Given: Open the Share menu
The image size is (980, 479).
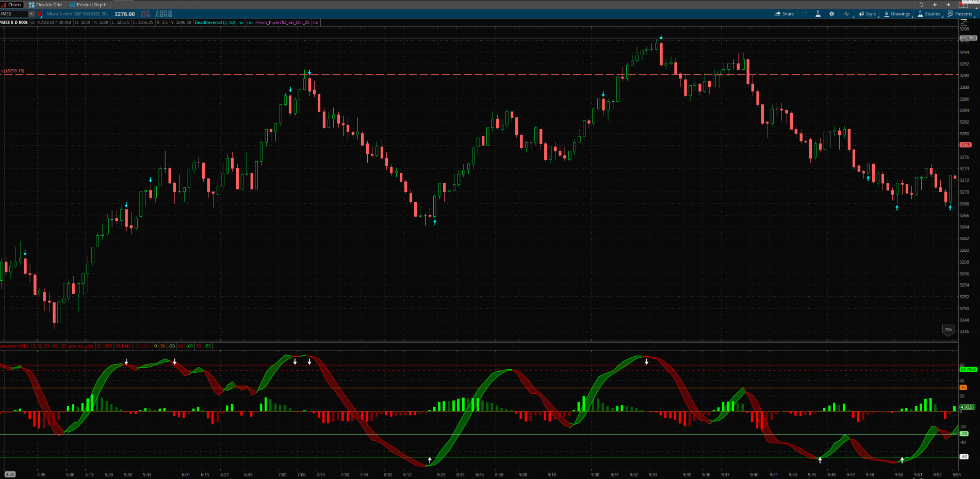Looking at the screenshot, I should pos(784,14).
